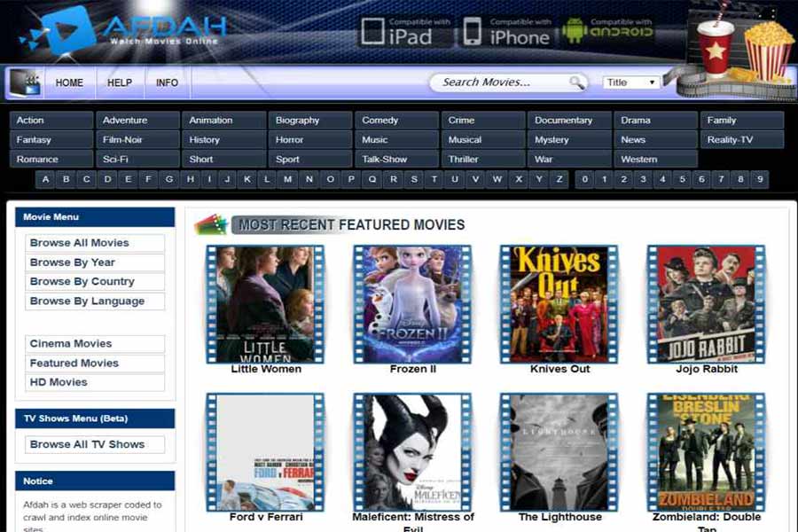Pick the Horror genre
Viewport: 798px width, 532px height.
point(310,140)
